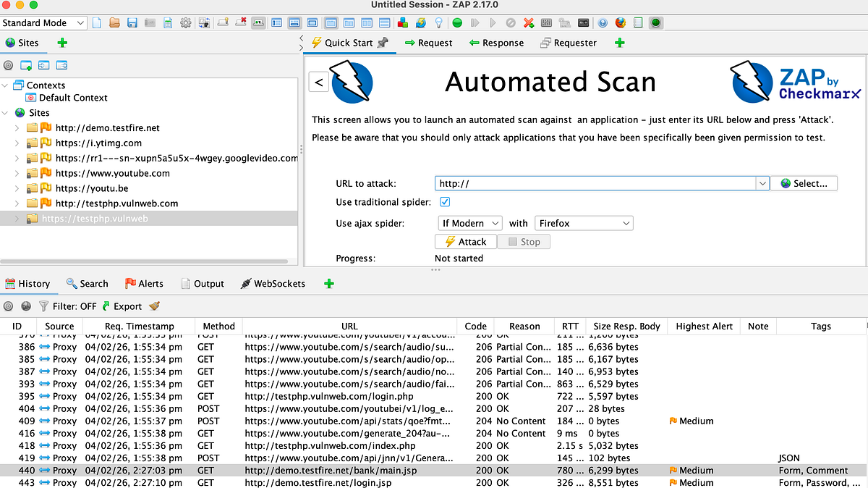Select http://testphp.vulnweb.com in Sites tree

116,203
